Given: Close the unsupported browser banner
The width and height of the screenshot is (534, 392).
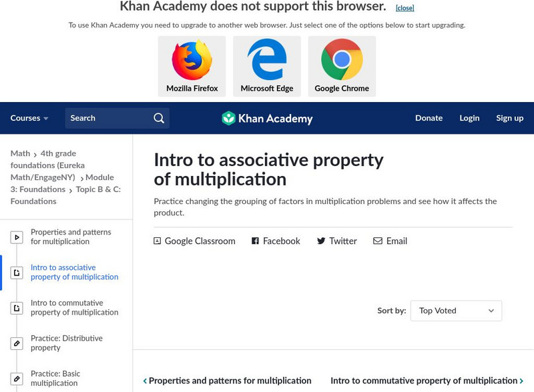Looking at the screenshot, I should pyautogui.click(x=405, y=8).
